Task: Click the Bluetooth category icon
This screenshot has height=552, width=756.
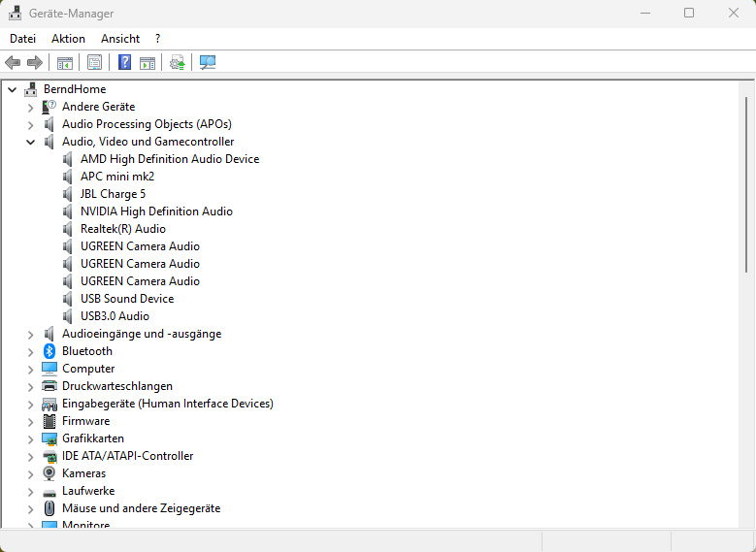Action: pyautogui.click(x=49, y=351)
